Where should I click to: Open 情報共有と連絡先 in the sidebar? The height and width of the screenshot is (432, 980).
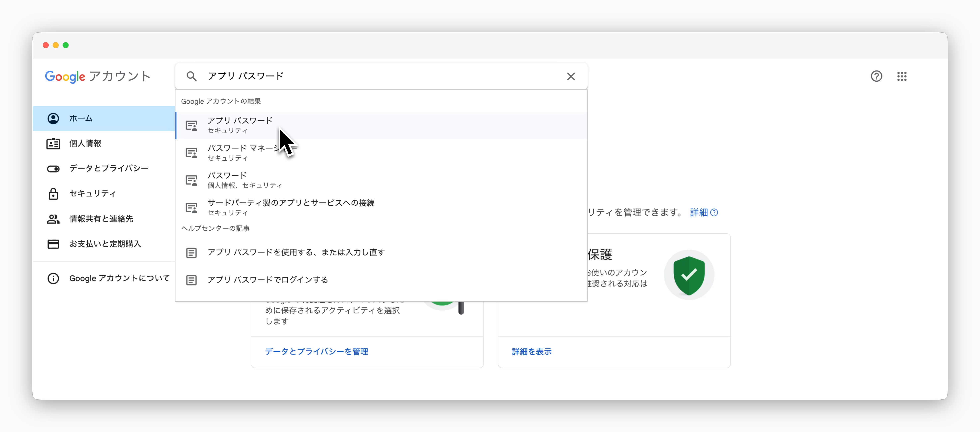[x=104, y=219]
